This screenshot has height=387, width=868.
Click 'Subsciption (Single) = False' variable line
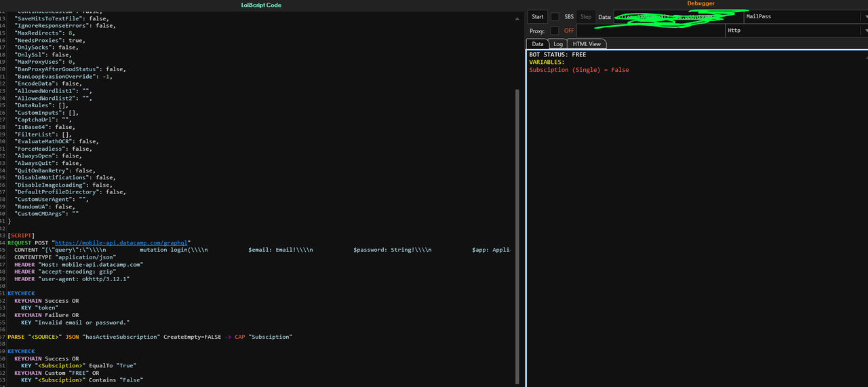(579, 70)
